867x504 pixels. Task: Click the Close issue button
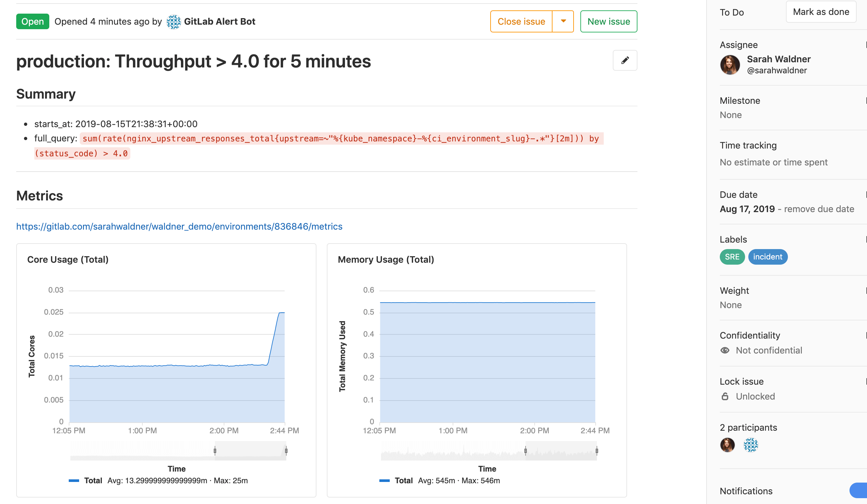[521, 21]
